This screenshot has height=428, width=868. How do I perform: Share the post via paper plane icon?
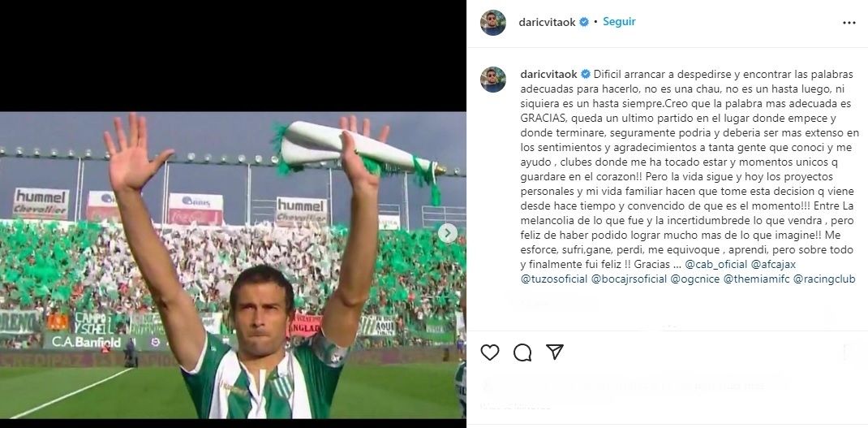pyautogui.click(x=555, y=352)
